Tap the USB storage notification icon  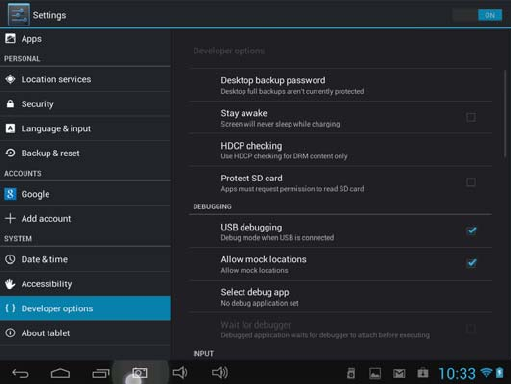point(351,373)
